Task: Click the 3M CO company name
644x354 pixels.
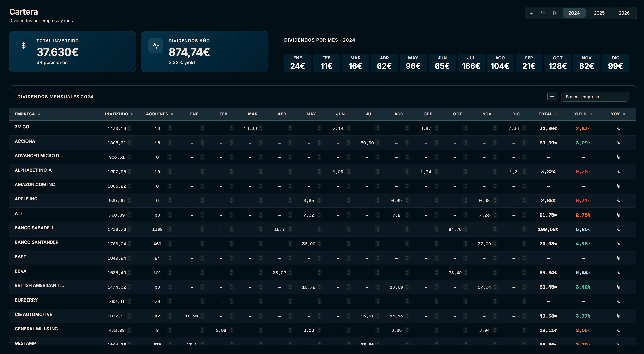Action: (x=22, y=127)
